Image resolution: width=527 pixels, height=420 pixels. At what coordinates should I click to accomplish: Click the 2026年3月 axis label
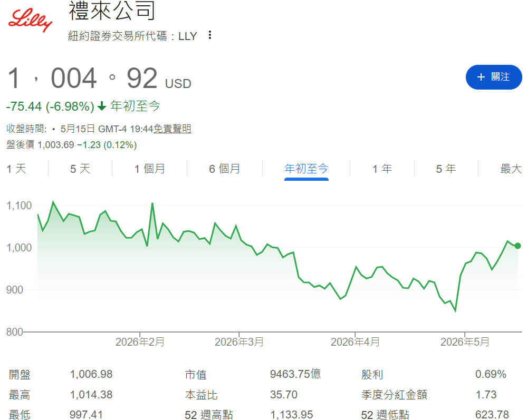click(x=239, y=342)
